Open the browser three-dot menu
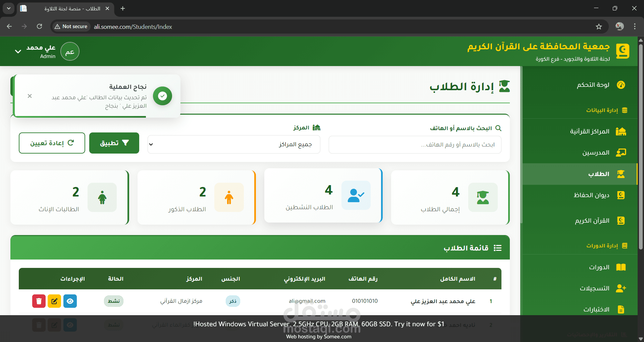This screenshot has width=644, height=342. pyautogui.click(x=635, y=26)
